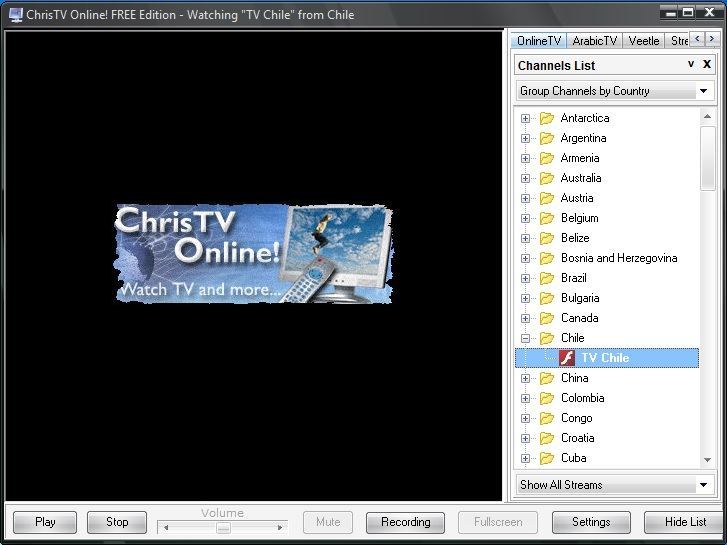727x545 pixels.
Task: Click the Fullscreen button
Action: (498, 522)
